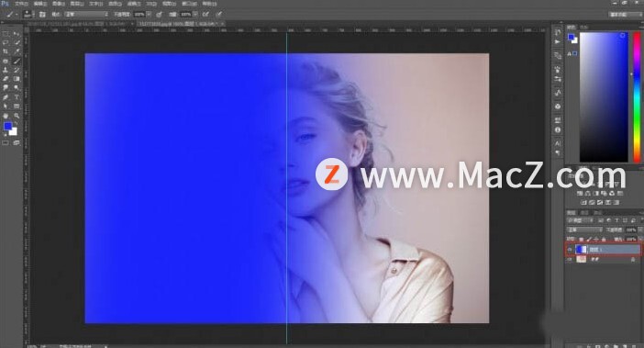Image resolution: width=644 pixels, height=348 pixels.
Task: Open the Brush Preset picker
Action: point(28,15)
